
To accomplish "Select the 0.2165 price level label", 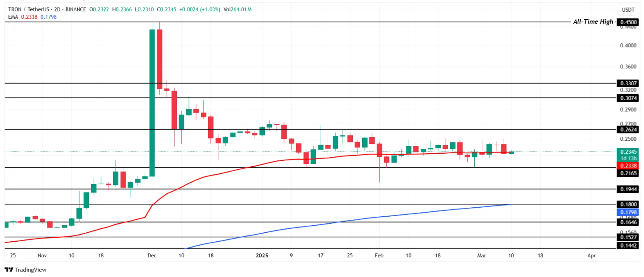I will (x=627, y=172).
